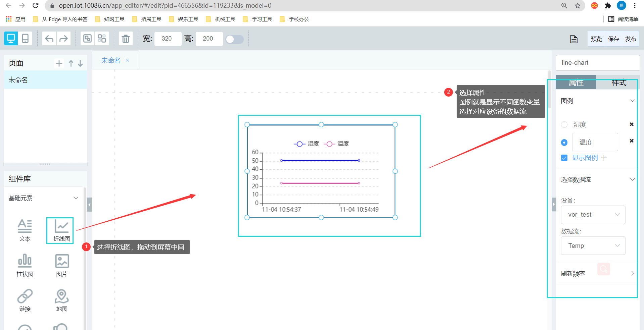Click the 保存 save button
Screen dimensions: 644x330
coord(613,39)
